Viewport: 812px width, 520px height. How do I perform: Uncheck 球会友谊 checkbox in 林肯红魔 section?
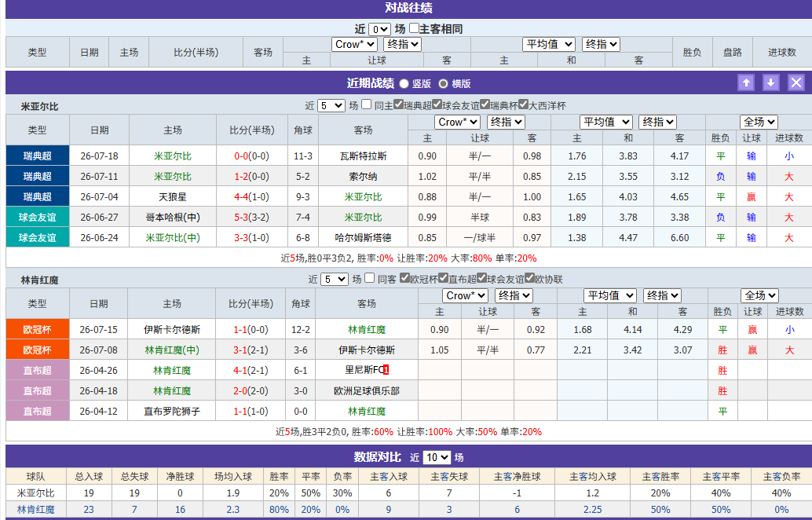(x=481, y=278)
